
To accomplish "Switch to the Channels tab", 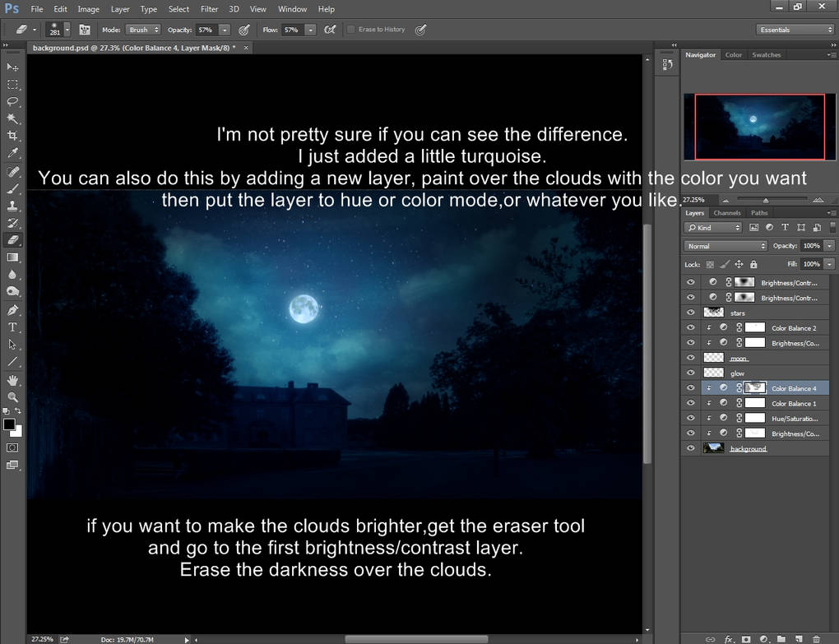I will click(727, 213).
